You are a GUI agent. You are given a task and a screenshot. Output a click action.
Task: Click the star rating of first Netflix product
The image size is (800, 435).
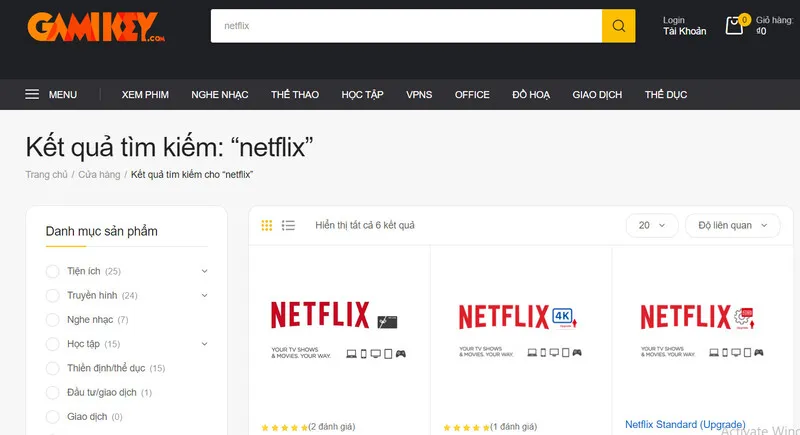coord(284,427)
